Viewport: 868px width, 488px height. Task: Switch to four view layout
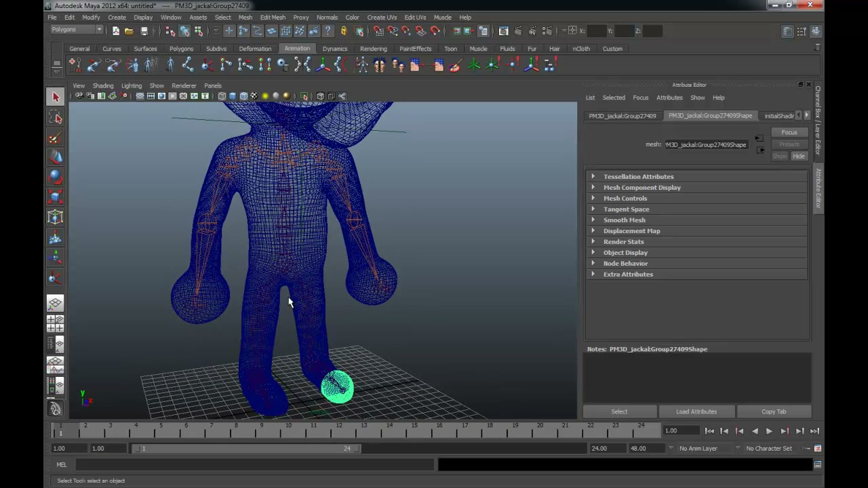tap(56, 323)
